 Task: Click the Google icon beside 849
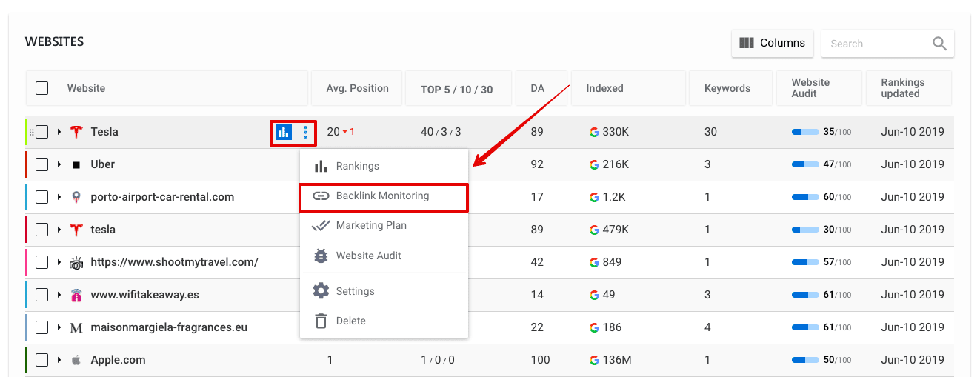point(594,262)
